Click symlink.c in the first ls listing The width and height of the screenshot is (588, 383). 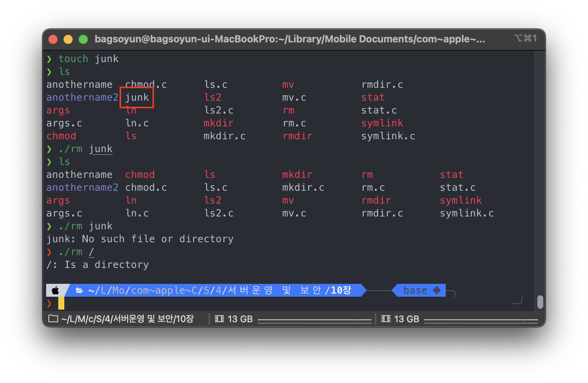388,136
